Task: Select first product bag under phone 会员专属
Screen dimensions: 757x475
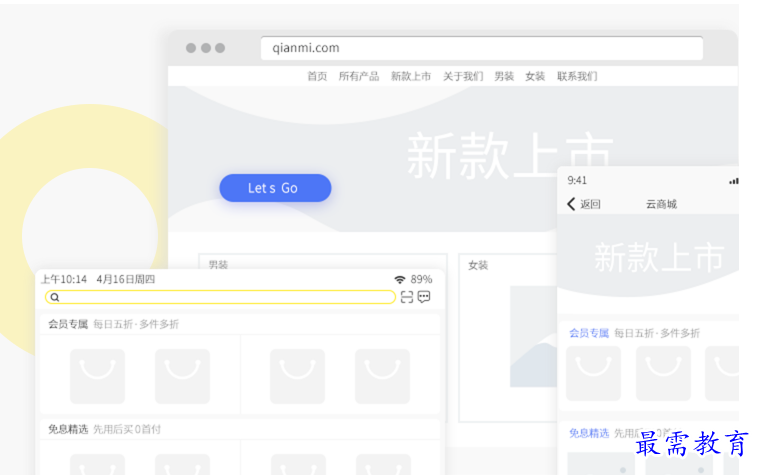Action: point(593,373)
